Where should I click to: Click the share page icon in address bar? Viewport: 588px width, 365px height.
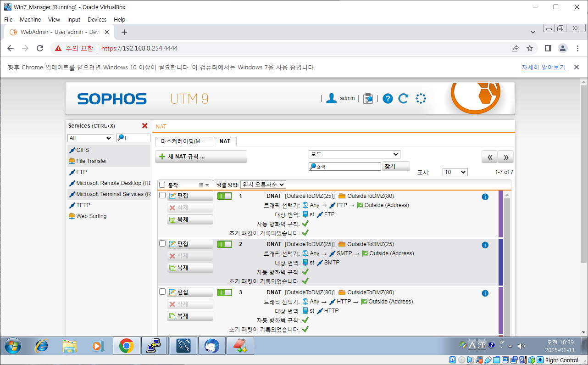pyautogui.click(x=515, y=48)
